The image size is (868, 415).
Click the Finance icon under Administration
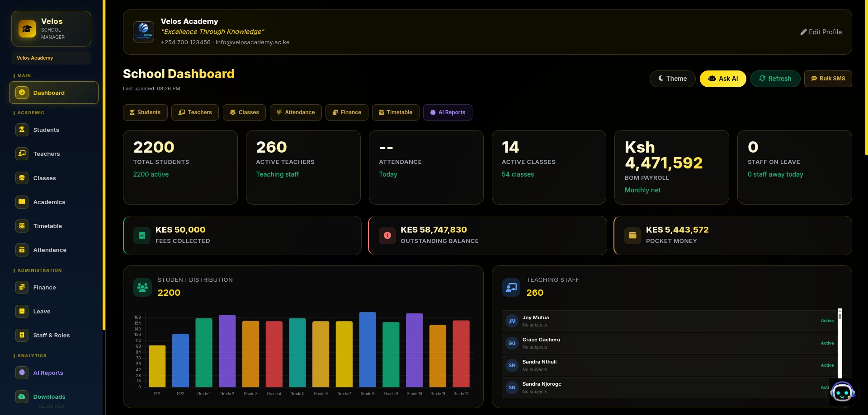22,287
